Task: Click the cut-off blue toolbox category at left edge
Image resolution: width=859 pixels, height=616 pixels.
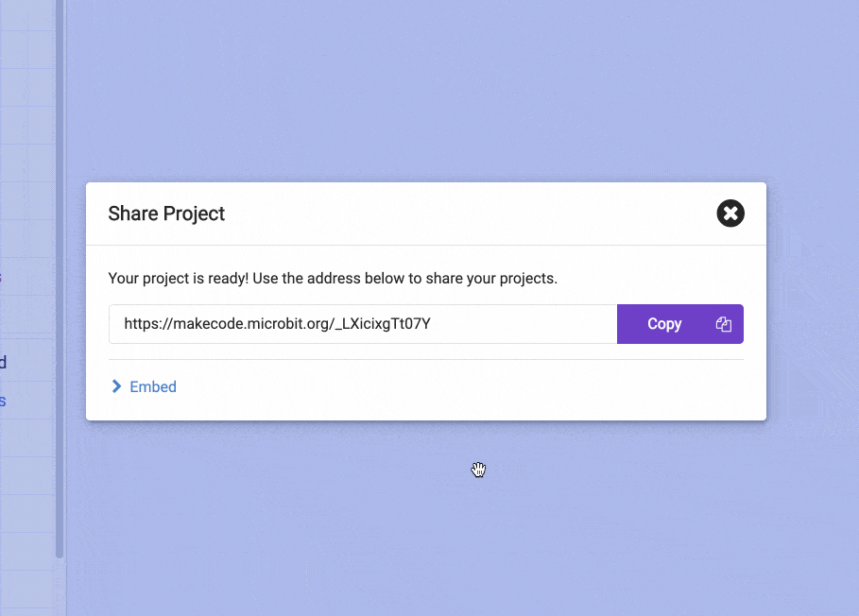Action: coord(3,401)
